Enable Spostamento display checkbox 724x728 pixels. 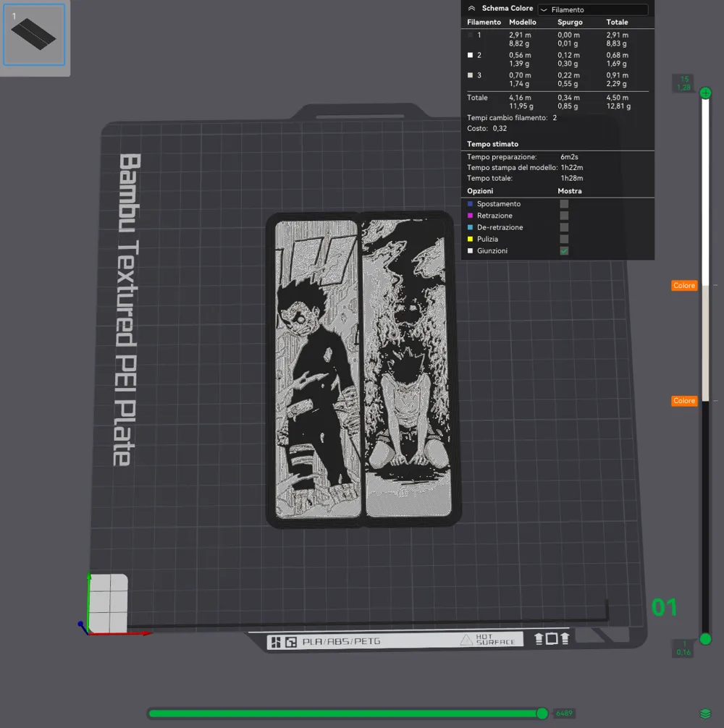564,204
